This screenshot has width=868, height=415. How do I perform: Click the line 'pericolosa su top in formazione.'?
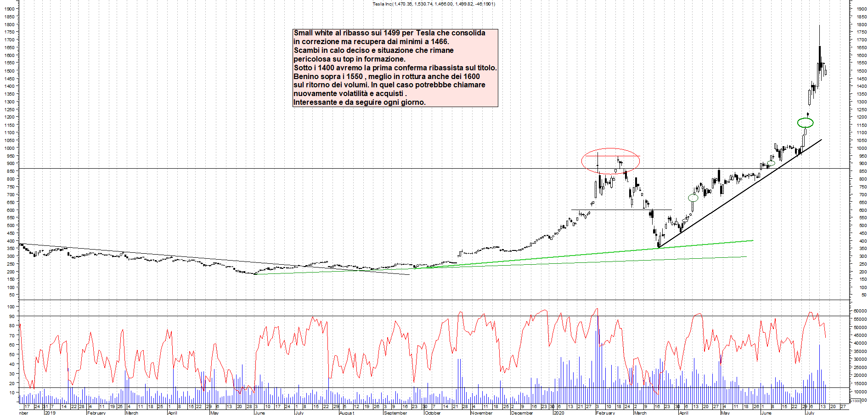point(349,59)
